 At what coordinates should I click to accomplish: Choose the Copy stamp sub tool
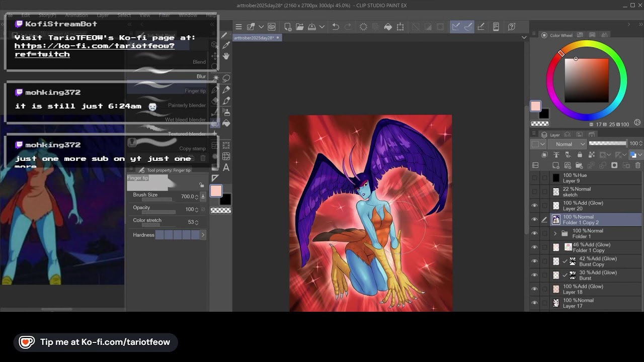[167, 148]
